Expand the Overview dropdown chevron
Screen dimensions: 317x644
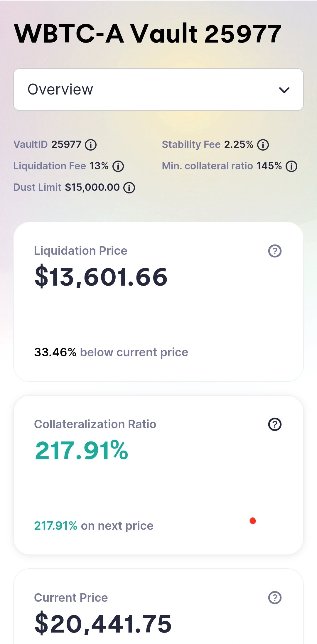click(x=284, y=90)
